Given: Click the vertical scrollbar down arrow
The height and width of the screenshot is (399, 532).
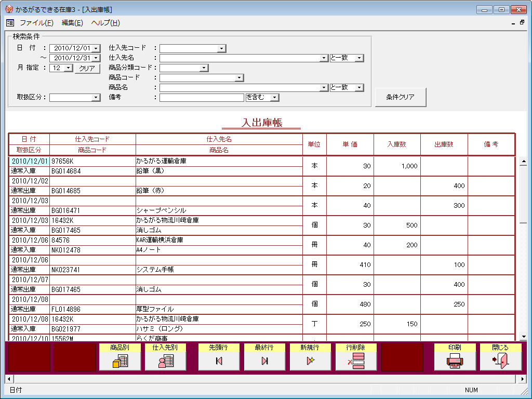Looking at the screenshot, I should [x=523, y=337].
